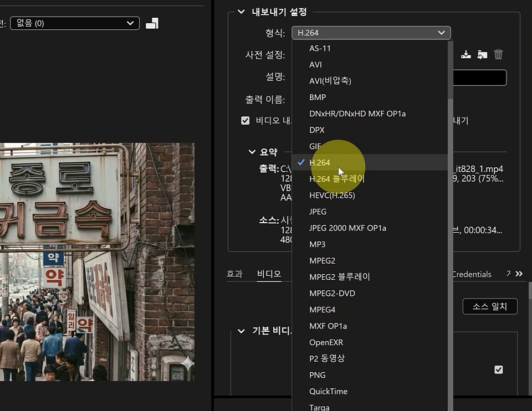Click the street scene preview image

pos(97,262)
